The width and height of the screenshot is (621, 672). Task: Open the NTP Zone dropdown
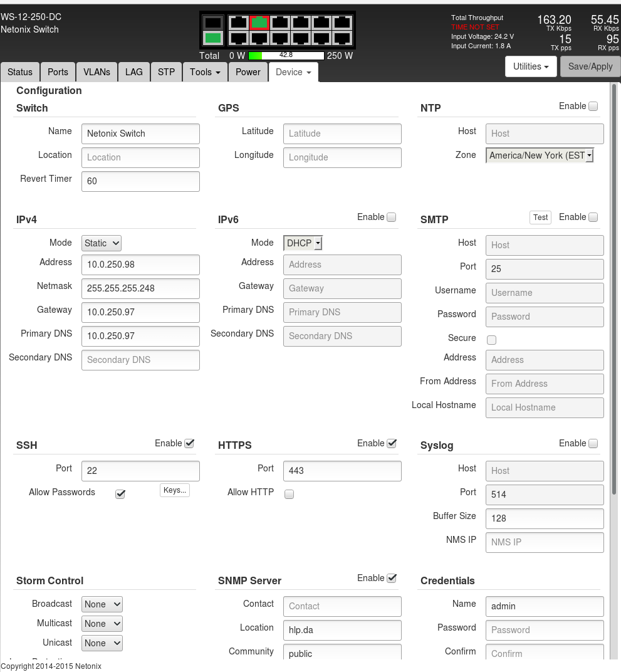tap(540, 155)
